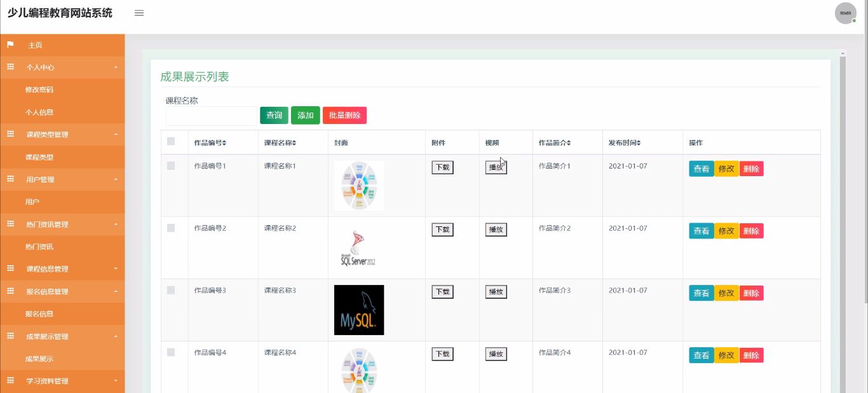Download attachment for 作品编号1
The width and height of the screenshot is (868, 393).
click(x=442, y=167)
